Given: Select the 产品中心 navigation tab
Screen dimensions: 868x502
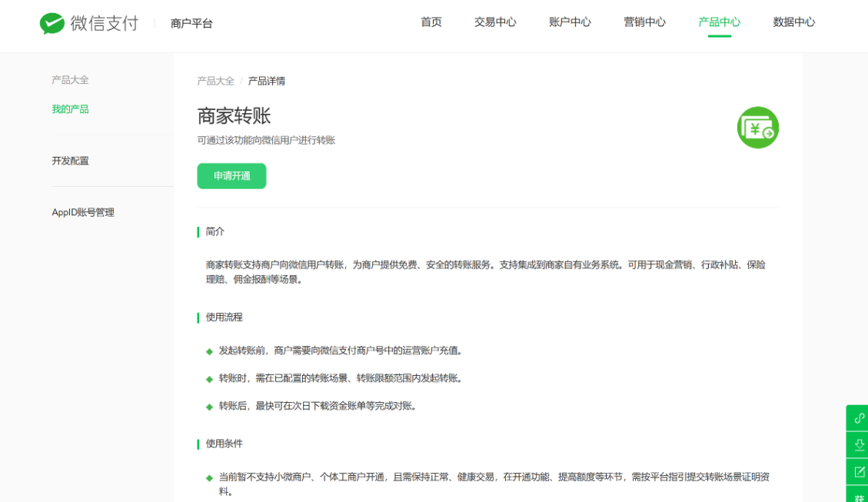Looking at the screenshot, I should pyautogui.click(x=719, y=22).
